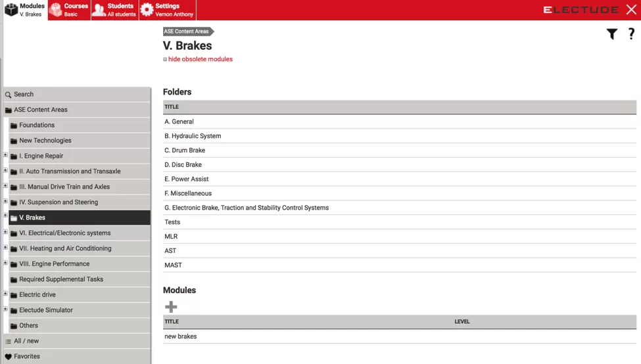Open the ASE Content Areas breadcrumb

point(187,31)
